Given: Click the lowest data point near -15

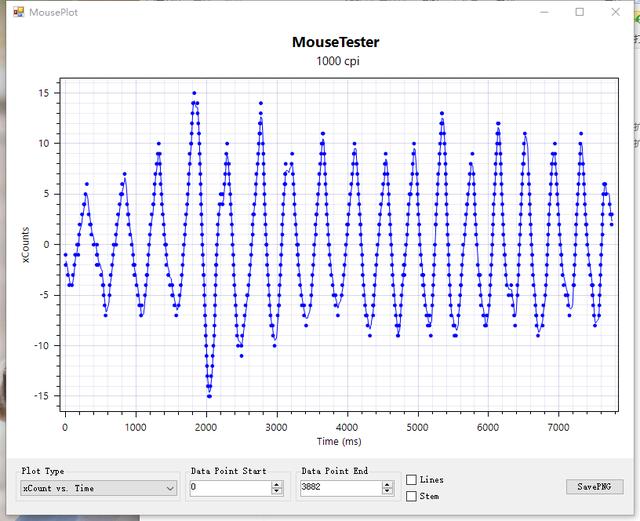Looking at the screenshot, I should pyautogui.click(x=209, y=396).
